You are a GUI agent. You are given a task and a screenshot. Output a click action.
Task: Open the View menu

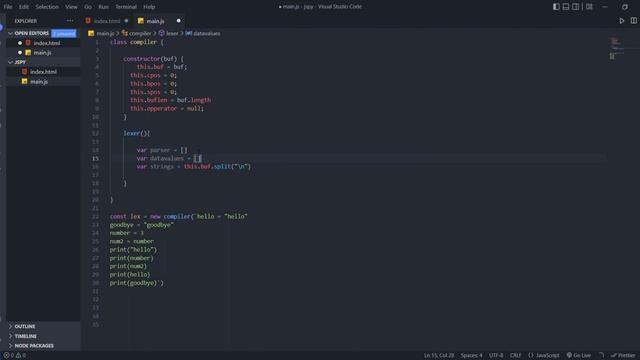click(x=71, y=7)
